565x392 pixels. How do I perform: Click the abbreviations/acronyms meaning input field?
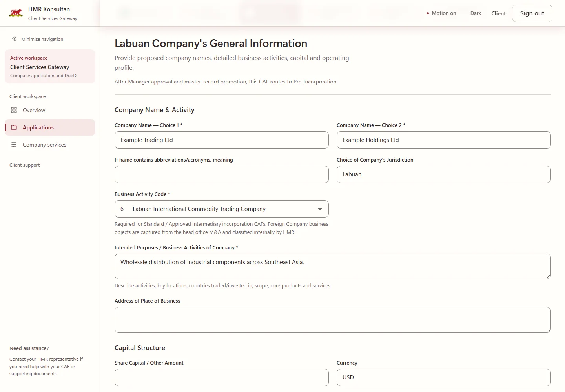(221, 174)
